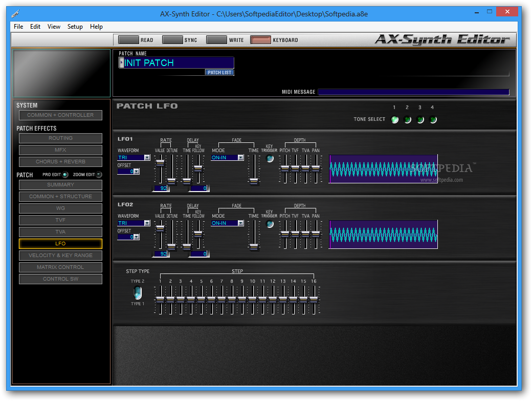Screen dimensions: 532x401
Task: Toggle the LFO2 Key Trigger button
Action: (270, 224)
